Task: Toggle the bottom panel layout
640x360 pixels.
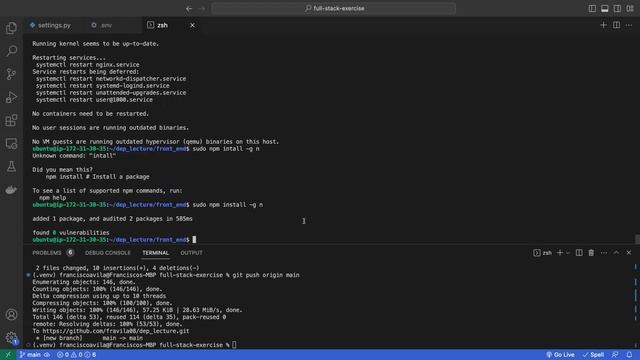Action: 604,9
